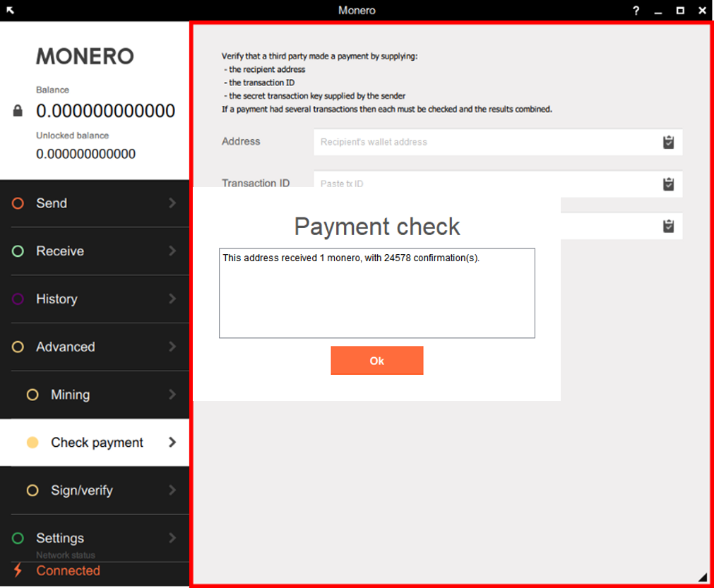The width and height of the screenshot is (714, 588).
Task: Click the green circle icon beside Receive
Action: [18, 251]
